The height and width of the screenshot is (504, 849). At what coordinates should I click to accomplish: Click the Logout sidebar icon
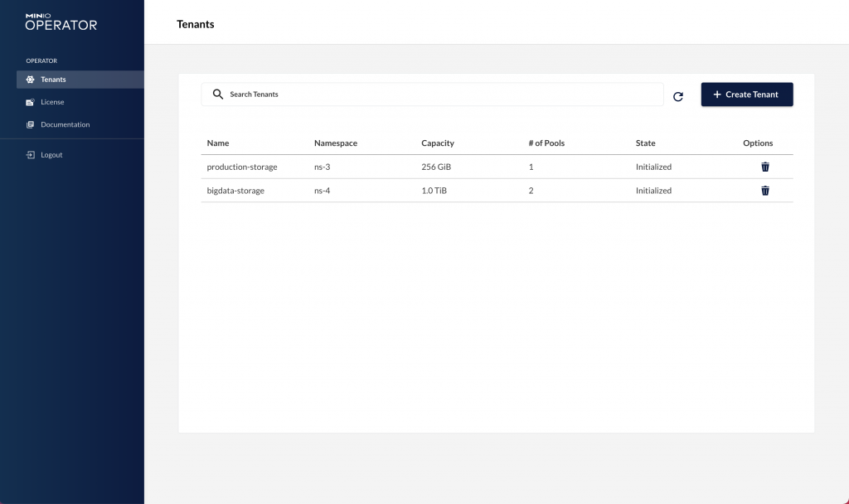point(31,155)
